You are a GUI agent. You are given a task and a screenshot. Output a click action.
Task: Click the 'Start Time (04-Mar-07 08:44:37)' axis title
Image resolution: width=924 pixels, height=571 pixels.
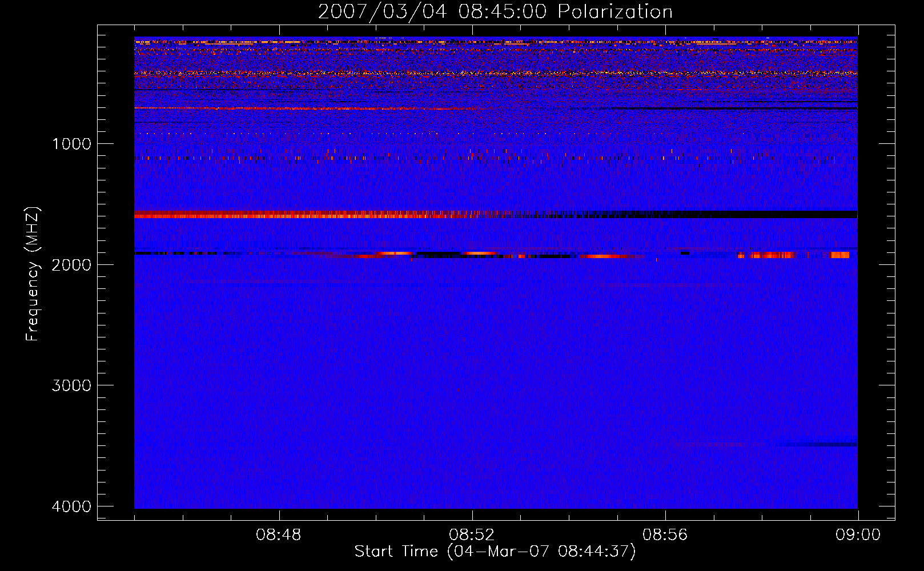coord(495,552)
